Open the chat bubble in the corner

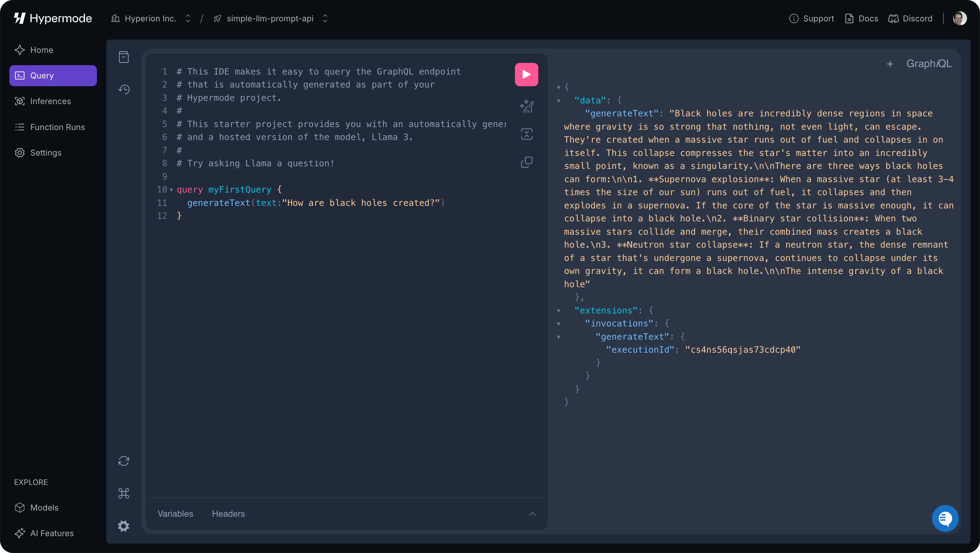[x=945, y=518]
